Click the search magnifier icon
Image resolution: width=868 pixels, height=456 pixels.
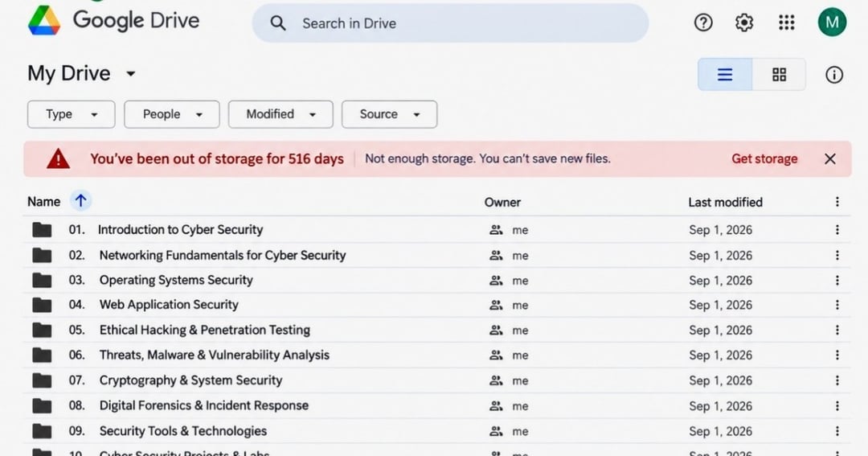278,23
